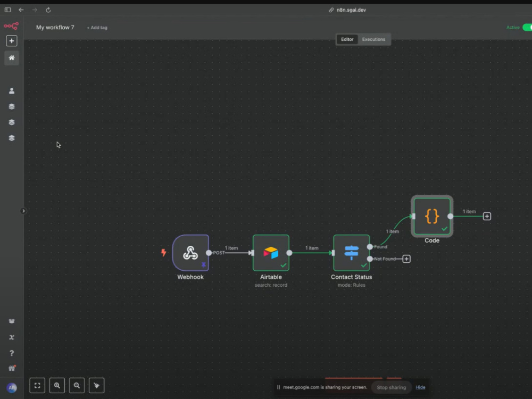Select the Code node

(x=432, y=216)
